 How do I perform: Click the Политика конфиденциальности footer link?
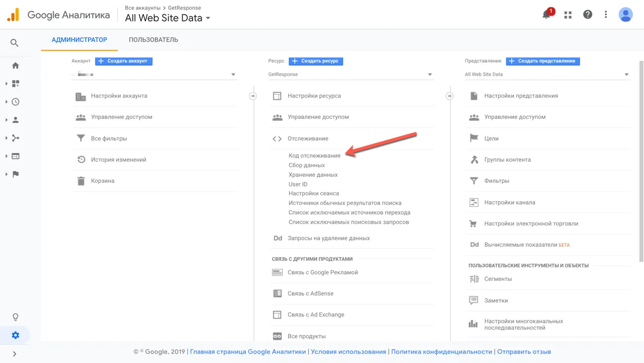click(x=442, y=352)
